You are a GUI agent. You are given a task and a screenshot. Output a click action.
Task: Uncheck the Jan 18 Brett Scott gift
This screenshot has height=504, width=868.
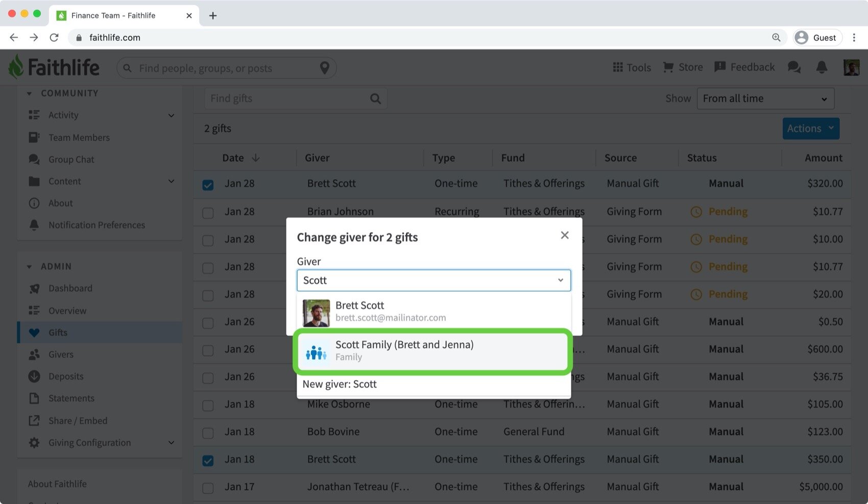click(208, 461)
